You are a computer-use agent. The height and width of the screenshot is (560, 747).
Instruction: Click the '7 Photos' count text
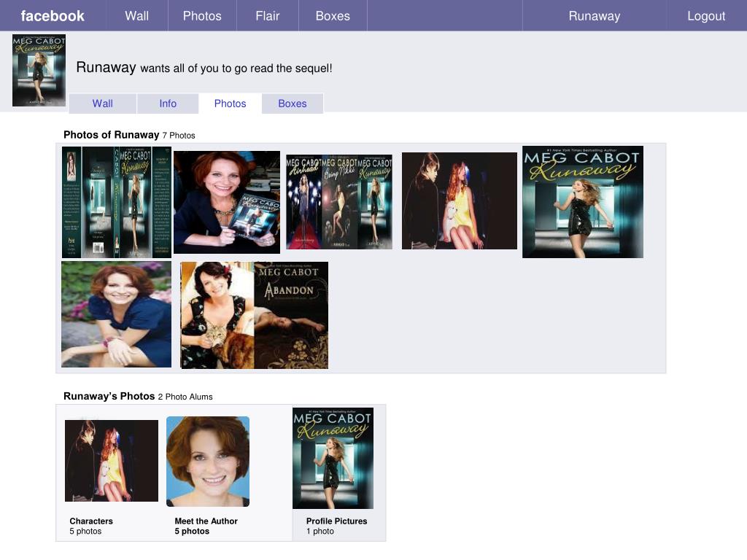(x=179, y=135)
